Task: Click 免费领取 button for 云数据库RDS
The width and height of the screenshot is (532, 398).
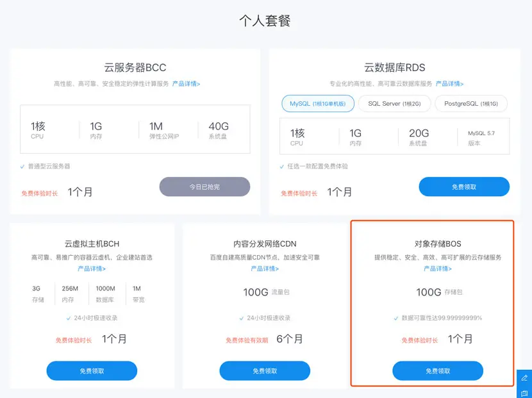Action: pyautogui.click(x=464, y=187)
